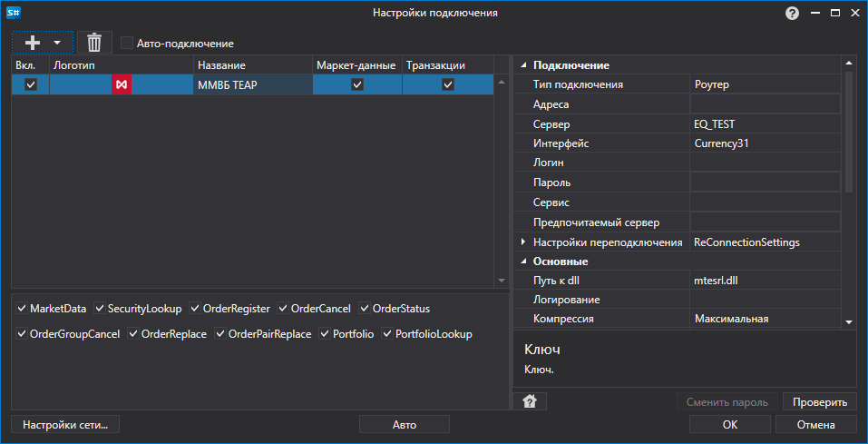Select the Тип подключения property label
868x444 pixels.
pos(578,84)
